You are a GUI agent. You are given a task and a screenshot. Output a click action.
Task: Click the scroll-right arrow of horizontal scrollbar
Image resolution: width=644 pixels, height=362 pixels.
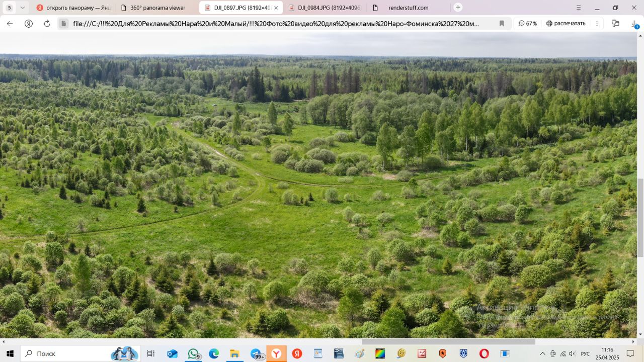(x=633, y=342)
